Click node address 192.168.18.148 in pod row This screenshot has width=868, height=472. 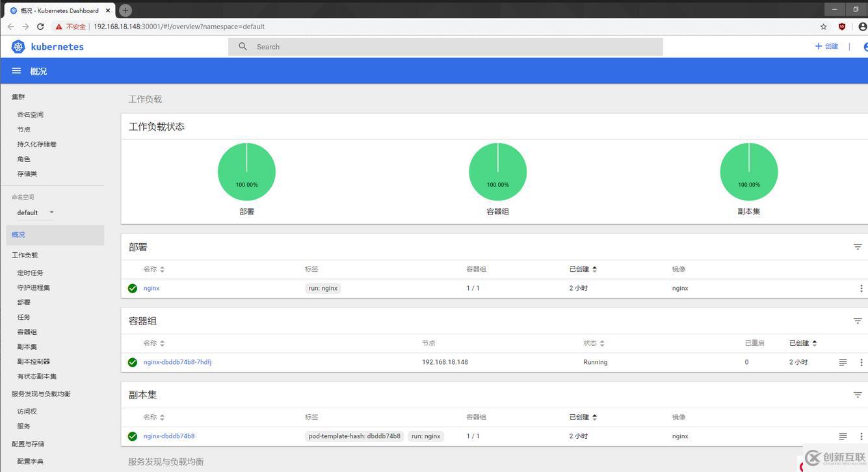[445, 362]
